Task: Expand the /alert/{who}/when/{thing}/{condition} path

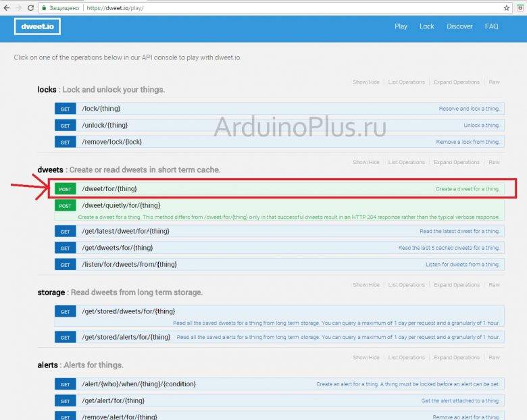Action: tap(139, 384)
